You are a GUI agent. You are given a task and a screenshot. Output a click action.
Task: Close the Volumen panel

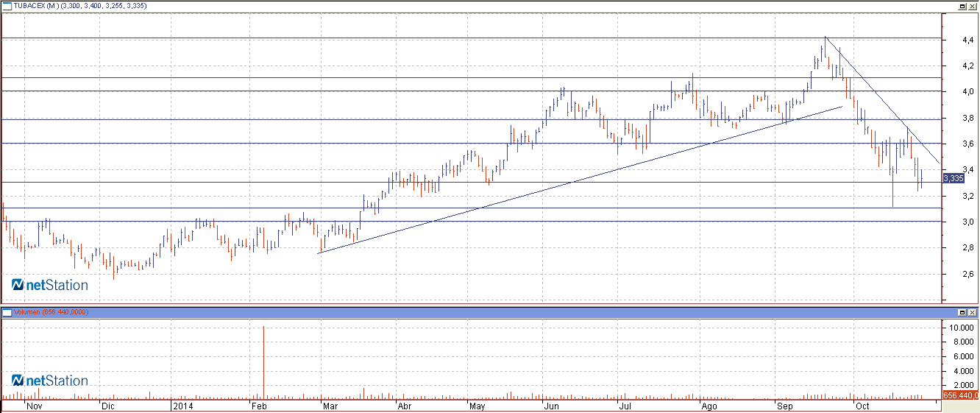point(971,312)
